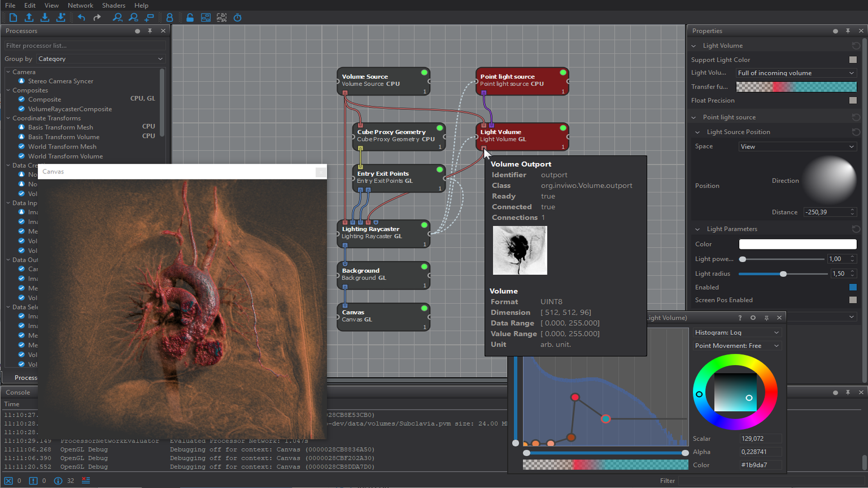
Task: Collapse the Light Parameters section
Action: pyautogui.click(x=698, y=229)
